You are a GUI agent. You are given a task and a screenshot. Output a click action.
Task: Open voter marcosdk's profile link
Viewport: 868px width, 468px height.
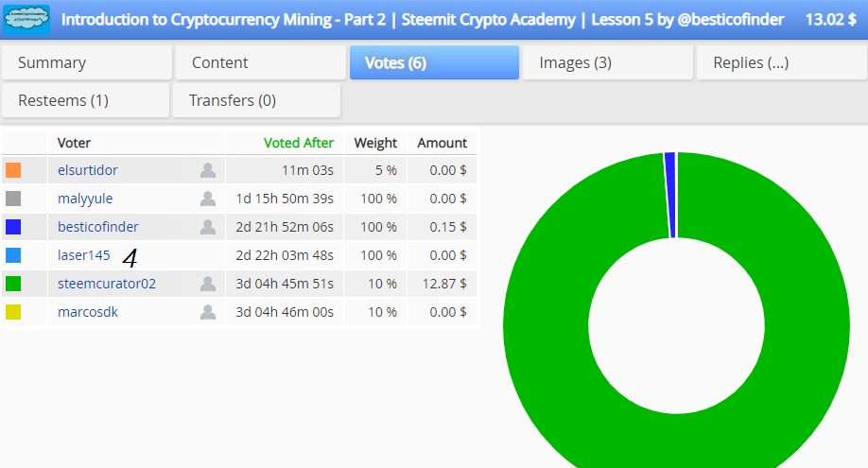coord(88,312)
